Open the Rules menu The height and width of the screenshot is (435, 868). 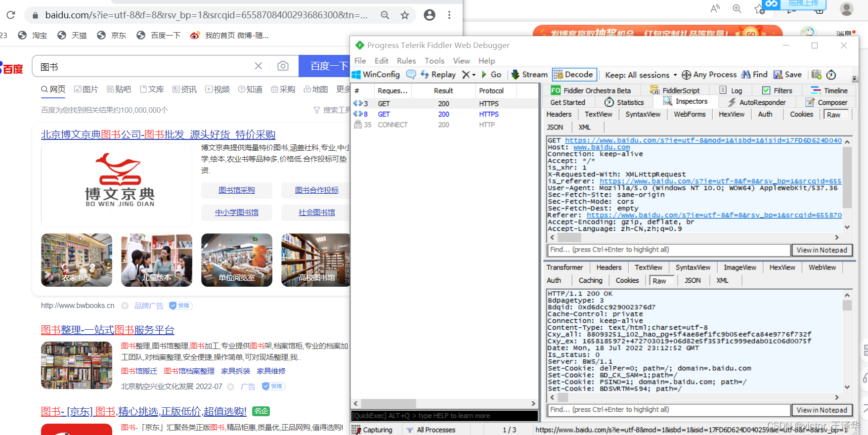tap(406, 61)
